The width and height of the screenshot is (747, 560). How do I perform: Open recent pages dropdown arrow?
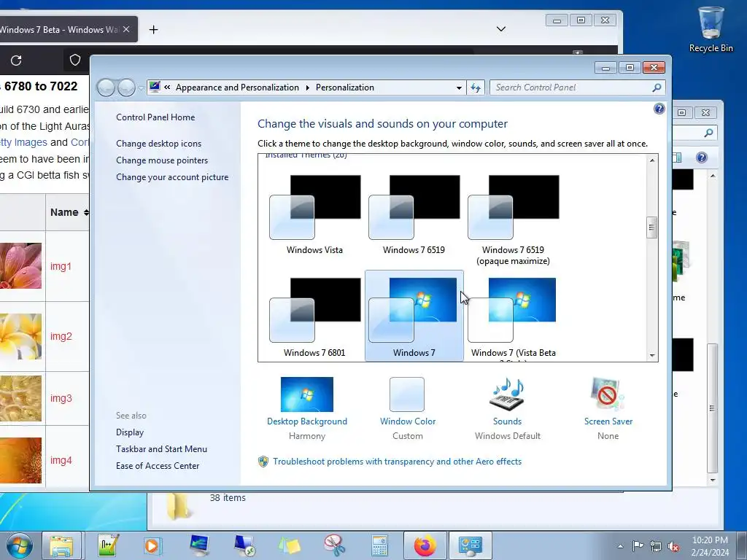pos(141,88)
